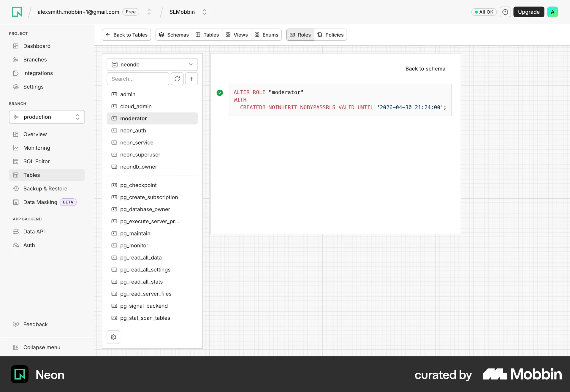Select the pg_stat_scan_tables role
570x392 pixels.
click(x=152, y=318)
